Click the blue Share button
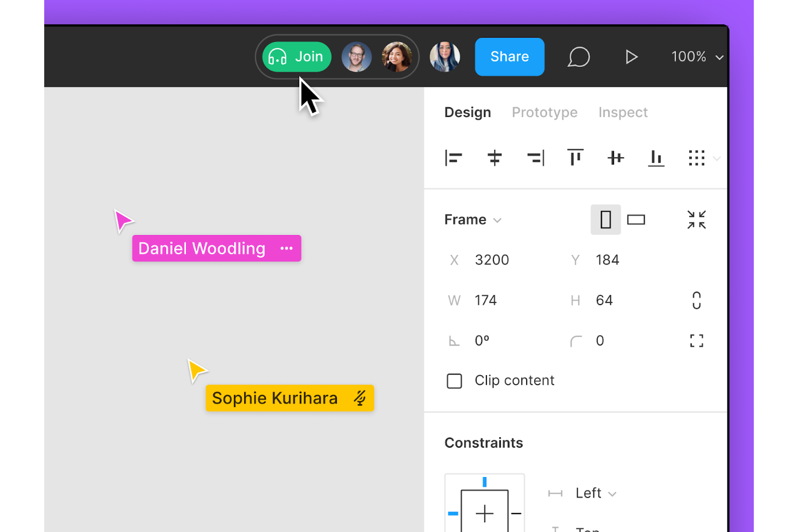The height and width of the screenshot is (532, 798). coord(510,57)
